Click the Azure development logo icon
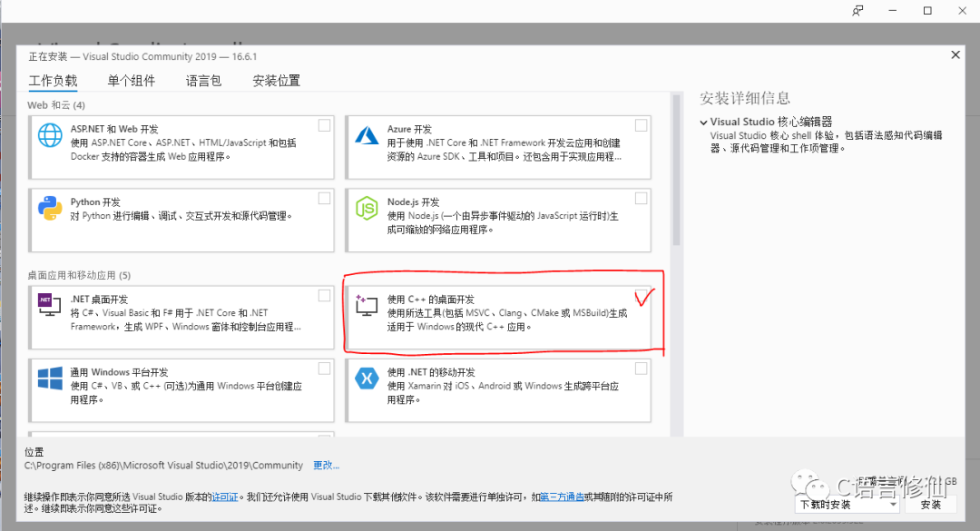Screen dimensions: 980x531 pyautogui.click(x=367, y=135)
